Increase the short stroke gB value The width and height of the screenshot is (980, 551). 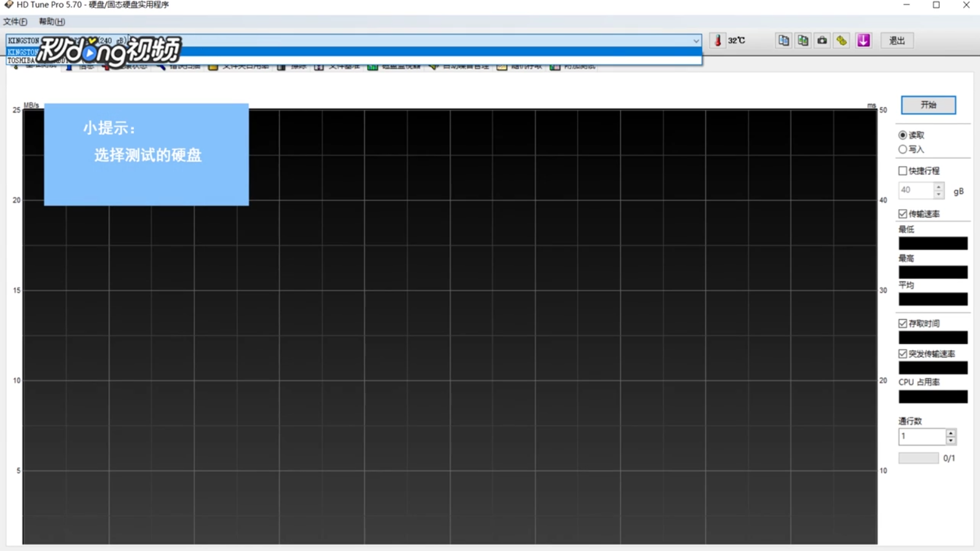click(938, 186)
